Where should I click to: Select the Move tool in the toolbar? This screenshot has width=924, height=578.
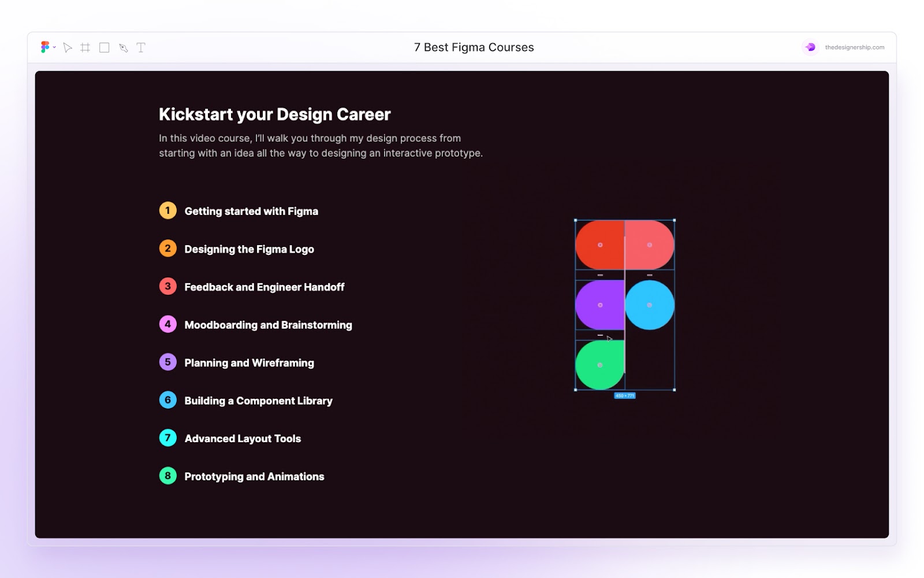point(67,47)
